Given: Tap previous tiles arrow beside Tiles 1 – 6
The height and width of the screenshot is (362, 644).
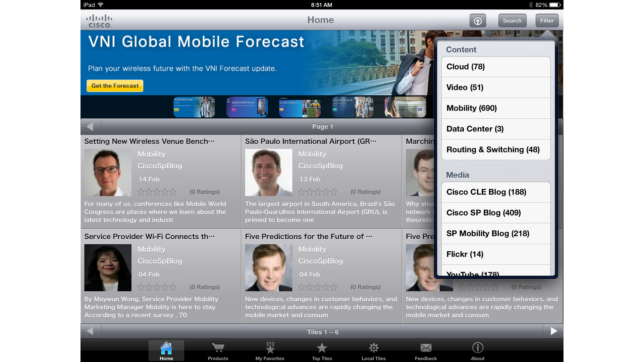Looking at the screenshot, I should tap(90, 331).
